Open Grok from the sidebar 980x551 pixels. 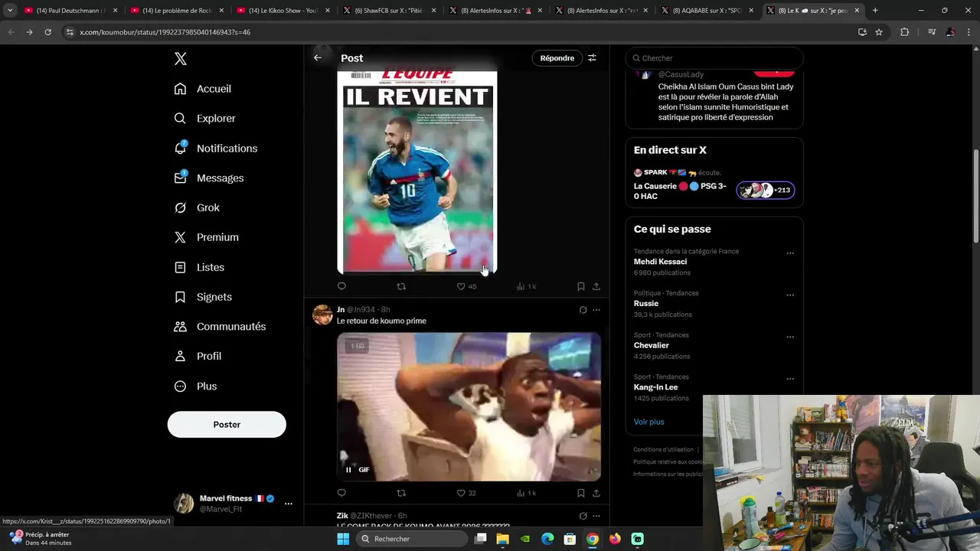click(197, 207)
